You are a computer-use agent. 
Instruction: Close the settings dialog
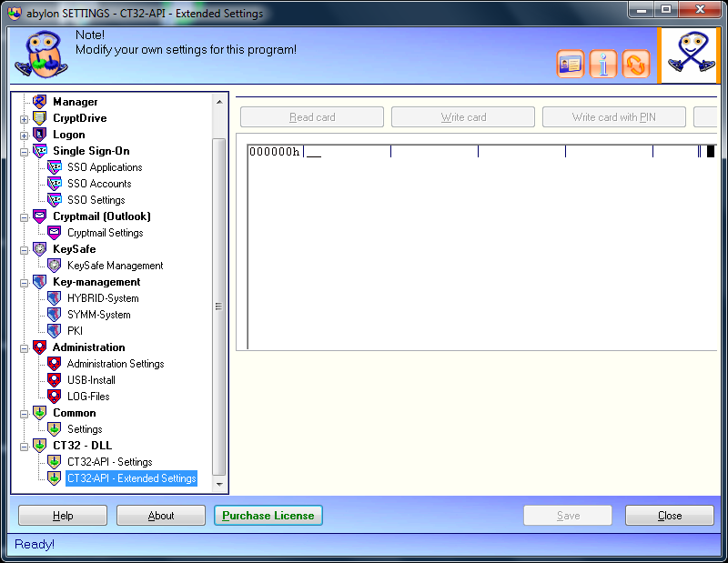pyautogui.click(x=670, y=516)
